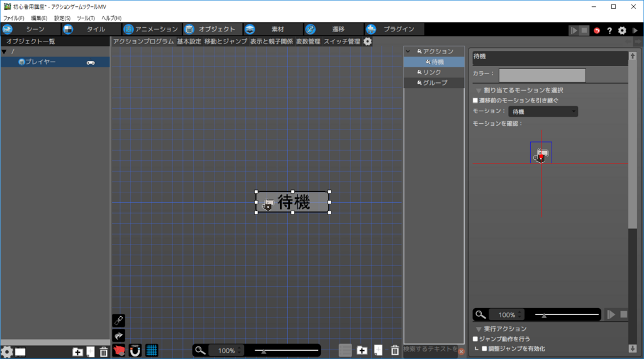Delete the action with the trash icon
The width and height of the screenshot is (644, 359).
tap(395, 350)
